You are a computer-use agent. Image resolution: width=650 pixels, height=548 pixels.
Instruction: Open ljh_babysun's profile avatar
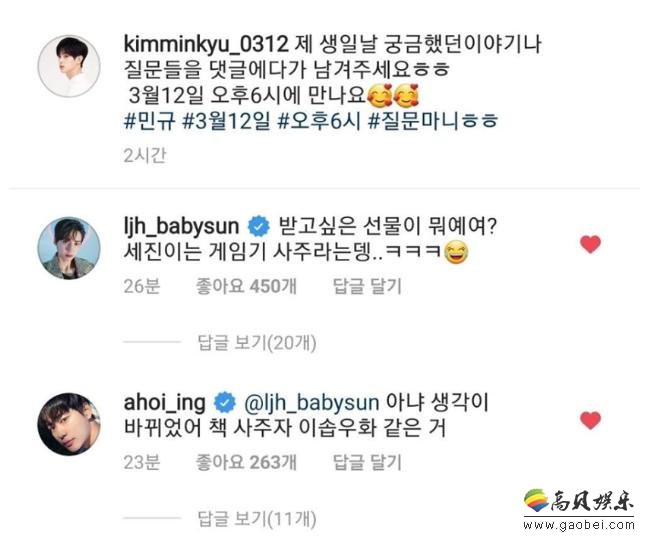[x=69, y=248]
